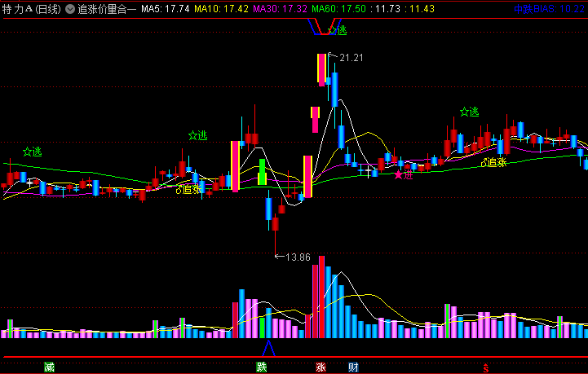Click the white 11.73 indicator value

pyautogui.click(x=385, y=9)
